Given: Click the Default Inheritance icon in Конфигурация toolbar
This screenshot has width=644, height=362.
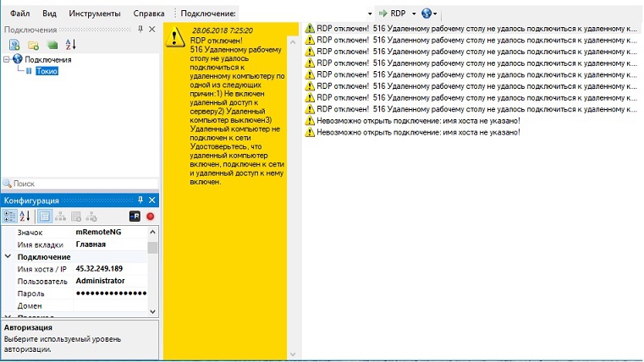Looking at the screenshot, I should pyautogui.click(x=91, y=216).
